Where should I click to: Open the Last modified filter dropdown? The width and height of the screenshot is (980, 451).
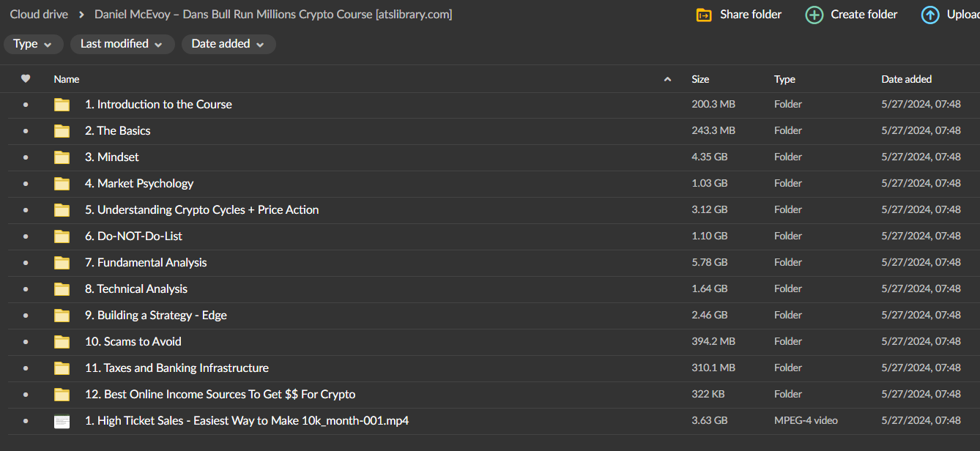pos(122,44)
